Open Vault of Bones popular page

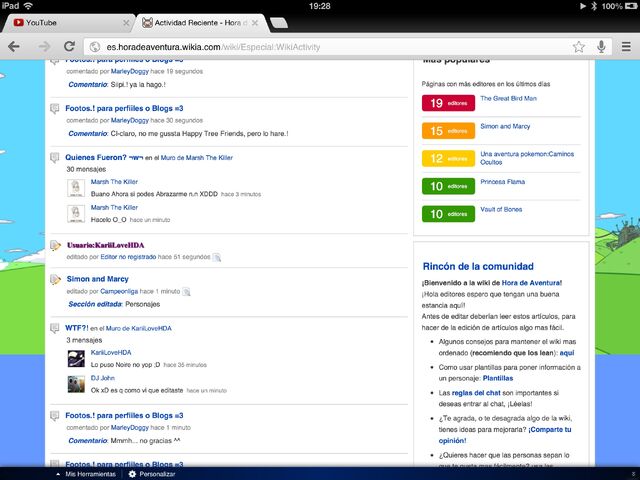click(501, 209)
